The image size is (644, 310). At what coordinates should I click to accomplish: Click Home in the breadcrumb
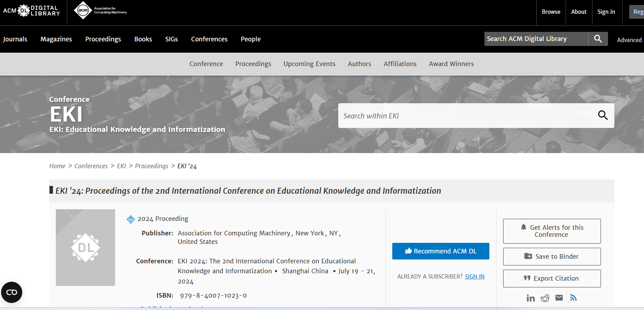coord(57,166)
